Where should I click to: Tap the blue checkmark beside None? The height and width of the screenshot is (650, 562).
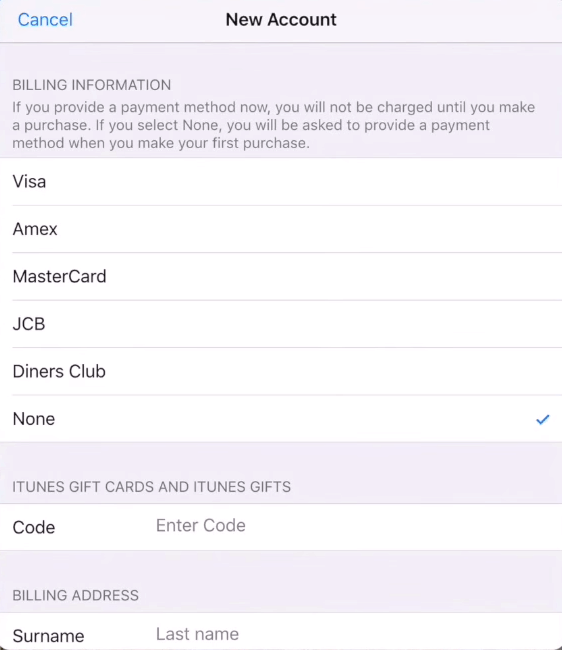pos(543,420)
